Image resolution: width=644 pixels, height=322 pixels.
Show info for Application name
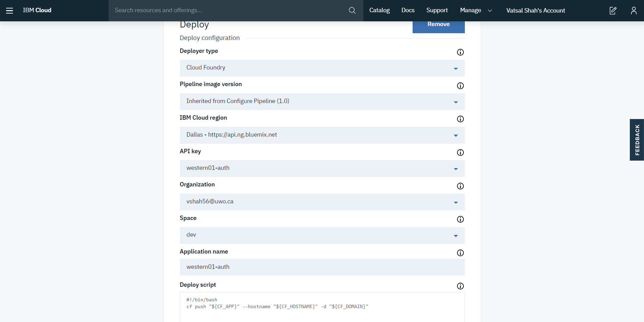point(460,253)
